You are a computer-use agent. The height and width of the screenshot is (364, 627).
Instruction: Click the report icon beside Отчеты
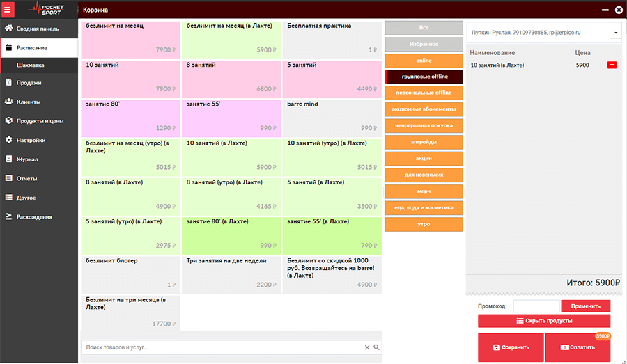tap(9, 178)
